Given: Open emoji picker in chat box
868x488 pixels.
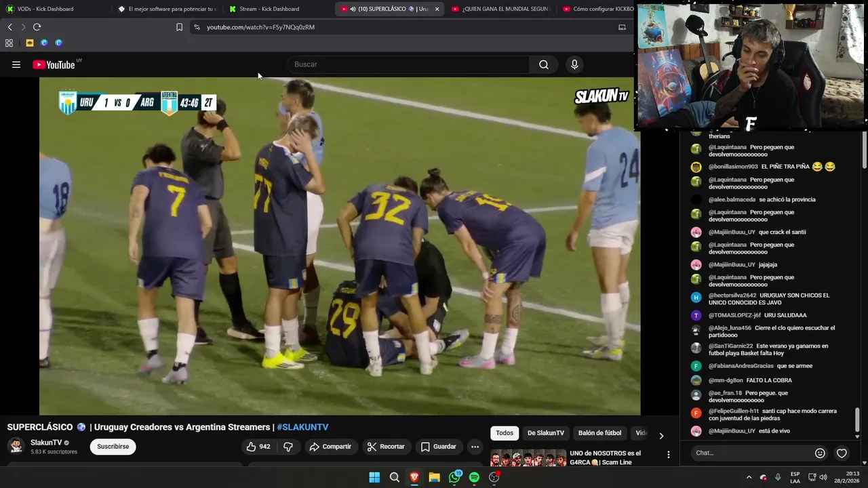Looking at the screenshot, I should point(820,453).
